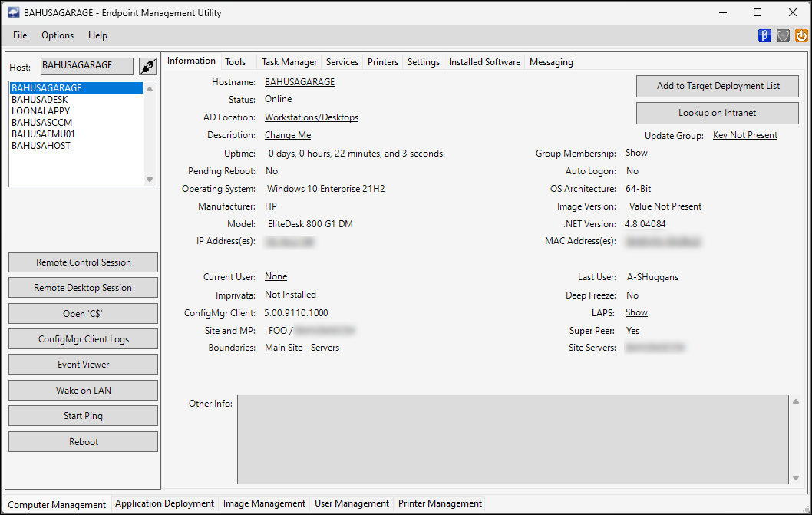The image size is (812, 515).
Task: Open Application Deployment bottom tab
Action: click(164, 503)
